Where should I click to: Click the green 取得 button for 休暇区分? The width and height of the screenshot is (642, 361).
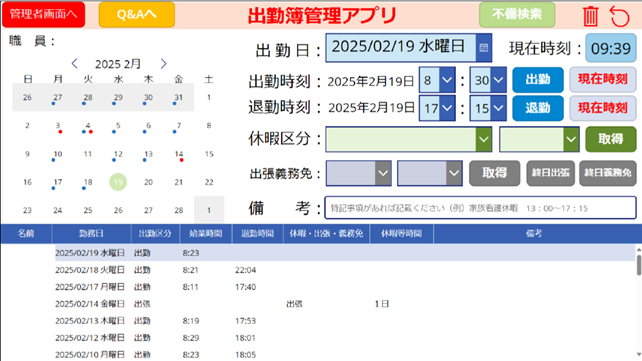pyautogui.click(x=611, y=139)
